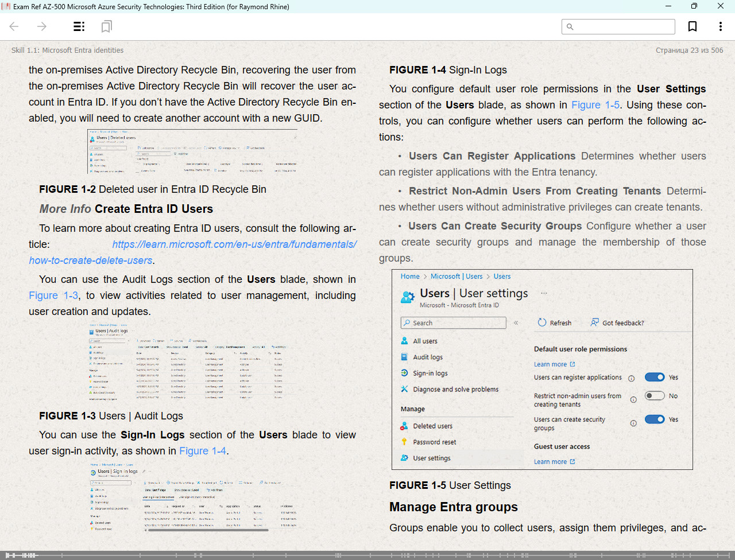The width and height of the screenshot is (735, 560).
Task: Click info icon beside create security groups
Action: point(633,423)
